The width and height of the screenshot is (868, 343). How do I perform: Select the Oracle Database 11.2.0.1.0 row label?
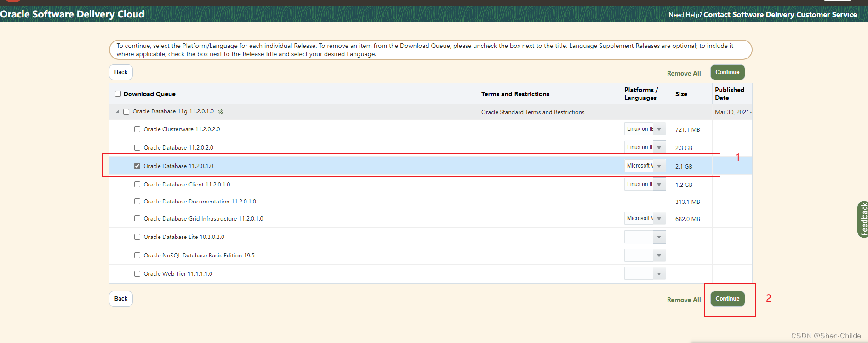(x=178, y=166)
